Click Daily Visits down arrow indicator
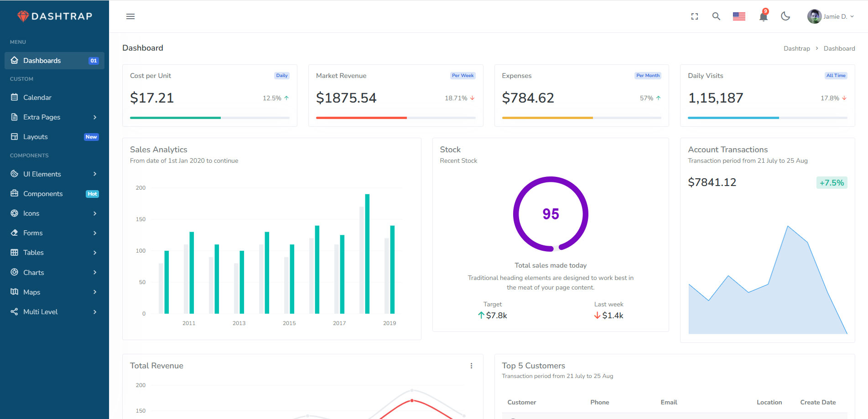 coord(844,98)
